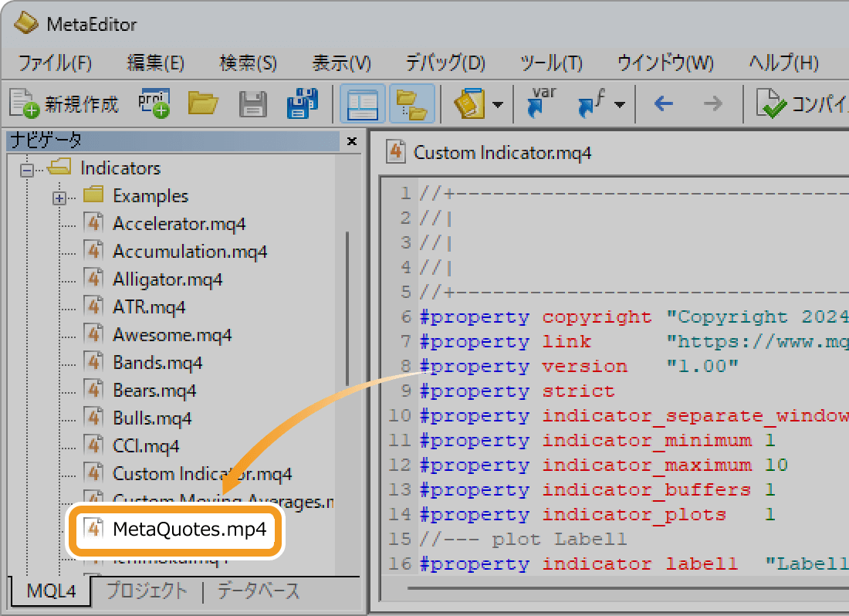Open the デバッグ(D) menu
849x616 pixels.
pos(445,63)
